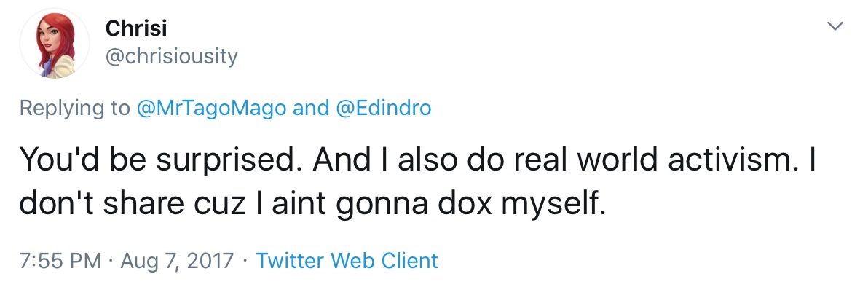Open the @Edindro profile link
The width and height of the screenshot is (868, 290).
(383, 108)
